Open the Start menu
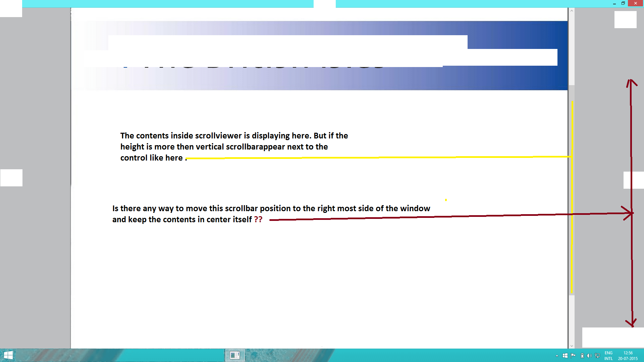Image resolution: width=644 pixels, height=362 pixels. tap(8, 355)
